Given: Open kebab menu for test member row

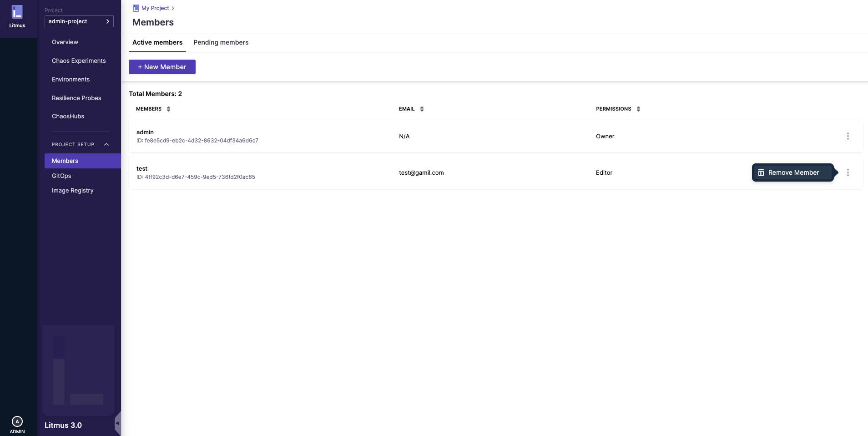Looking at the screenshot, I should point(848,172).
